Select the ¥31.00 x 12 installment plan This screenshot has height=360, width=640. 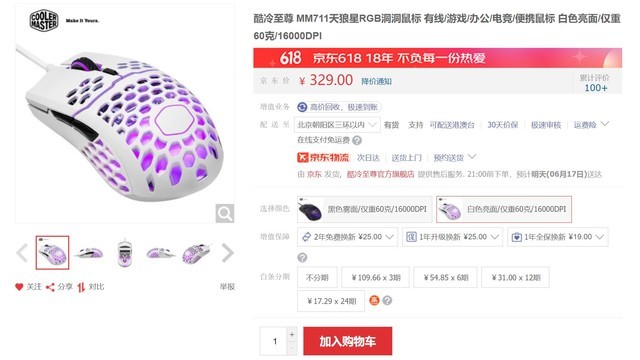tap(516, 278)
